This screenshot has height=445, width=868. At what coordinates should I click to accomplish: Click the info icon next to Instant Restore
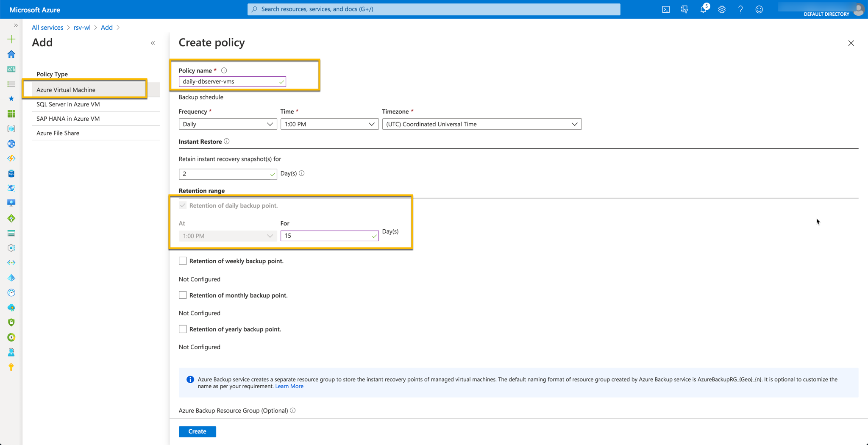coord(227,141)
